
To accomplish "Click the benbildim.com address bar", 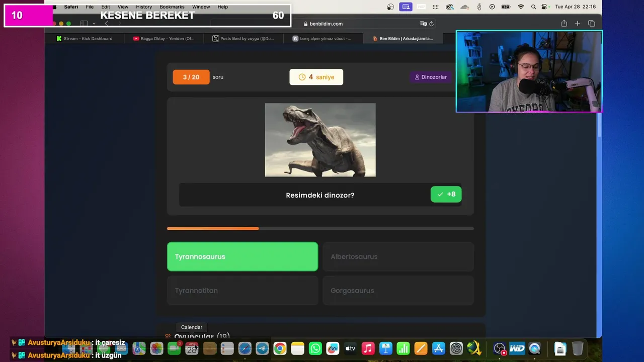I will [323, 24].
